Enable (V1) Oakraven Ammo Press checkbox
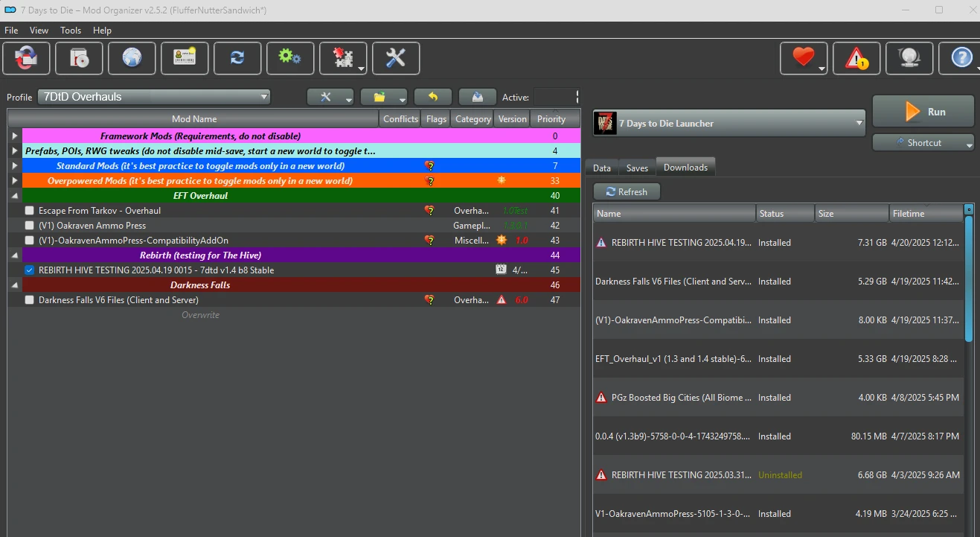980x537 pixels. pyautogui.click(x=30, y=226)
